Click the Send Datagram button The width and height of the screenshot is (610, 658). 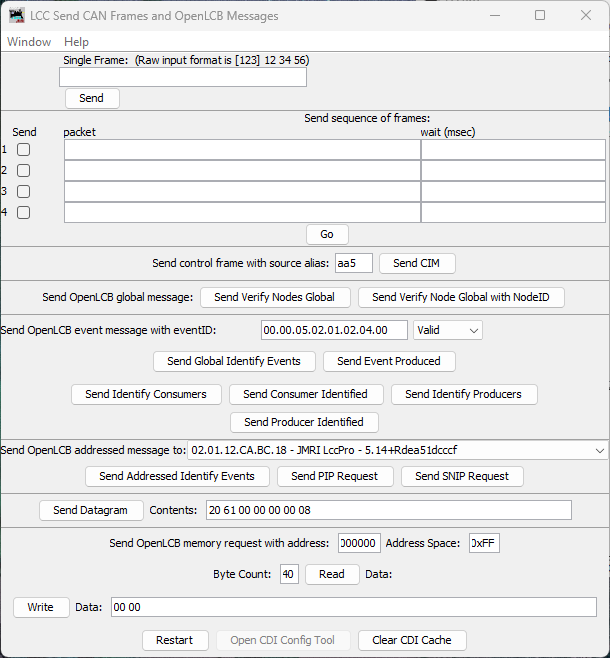point(91,510)
